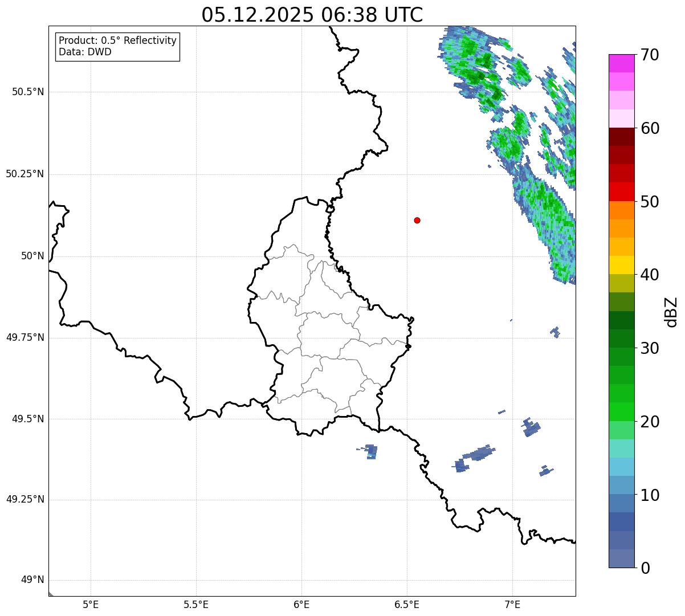Click the red station marker dot
Image resolution: width=685 pixels, height=616 pixels.
coord(417,220)
